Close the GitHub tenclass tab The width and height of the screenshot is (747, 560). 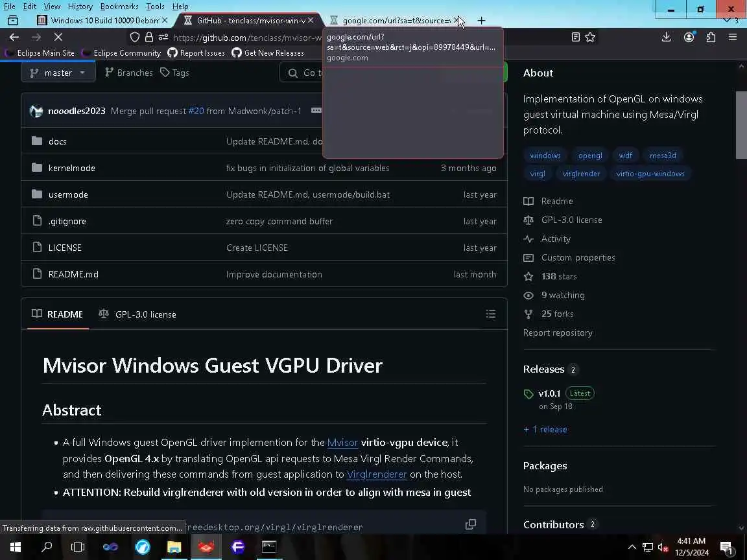tap(311, 21)
